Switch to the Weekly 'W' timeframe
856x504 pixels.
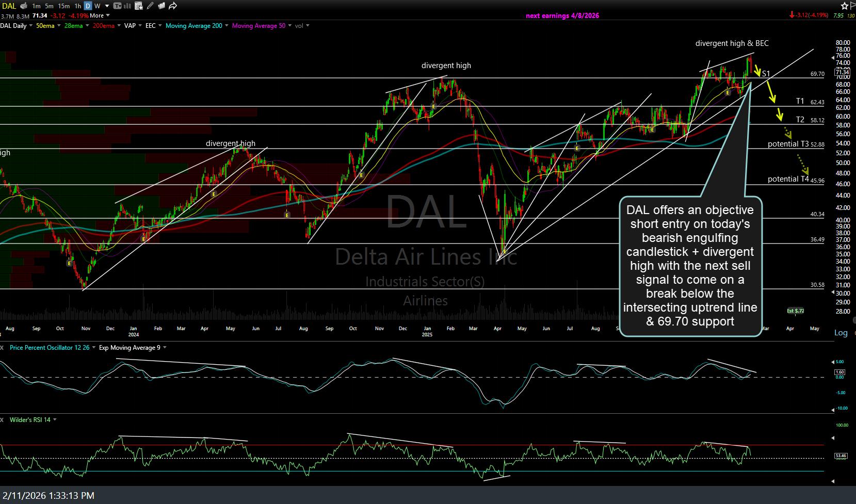coord(97,6)
